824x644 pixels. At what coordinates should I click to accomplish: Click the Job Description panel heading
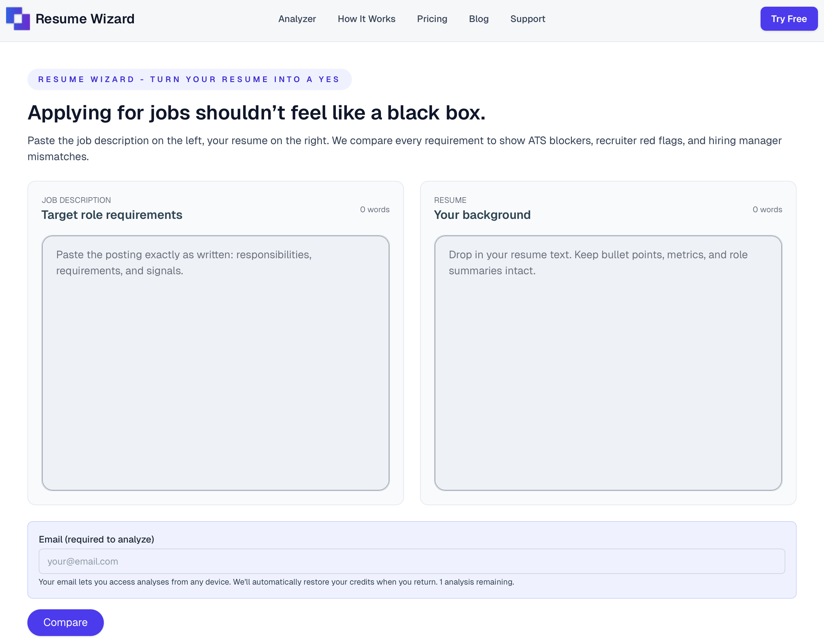(76, 200)
